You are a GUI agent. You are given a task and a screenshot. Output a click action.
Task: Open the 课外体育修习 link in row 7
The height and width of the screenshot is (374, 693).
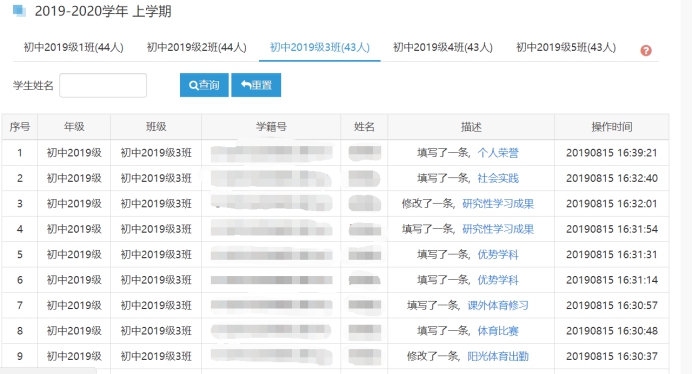click(498, 305)
